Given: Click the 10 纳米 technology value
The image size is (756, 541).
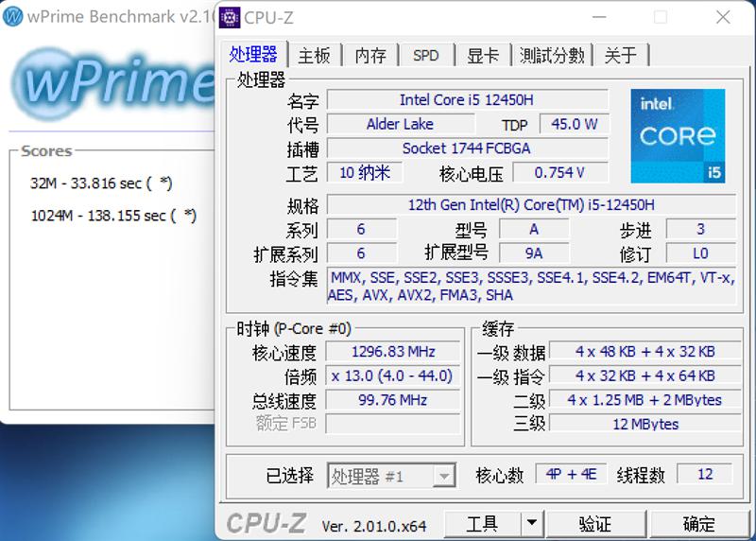Looking at the screenshot, I should (365, 172).
